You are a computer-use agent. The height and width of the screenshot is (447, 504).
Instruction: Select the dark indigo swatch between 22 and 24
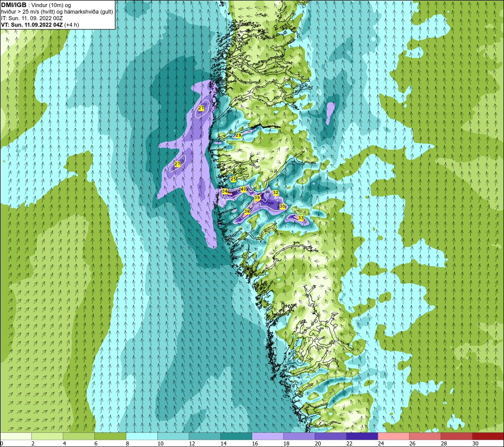[362, 436]
